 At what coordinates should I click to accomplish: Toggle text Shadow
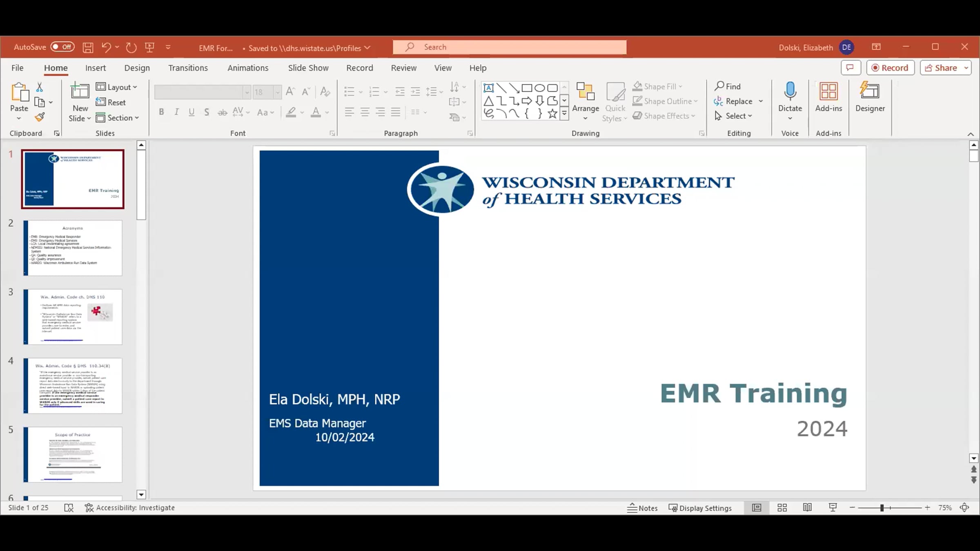click(x=207, y=112)
